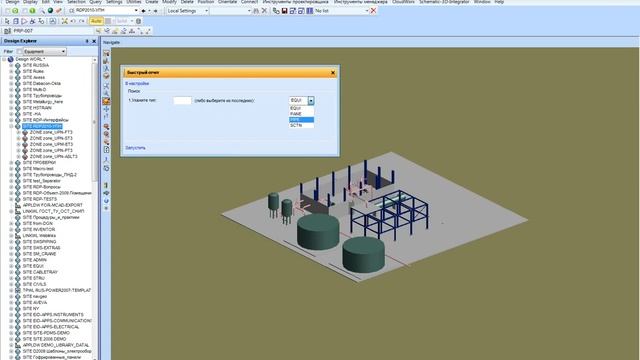Viewport: 640px width, 360px height.
Task: Open the RDP2010 element combo box
Action: (136, 11)
